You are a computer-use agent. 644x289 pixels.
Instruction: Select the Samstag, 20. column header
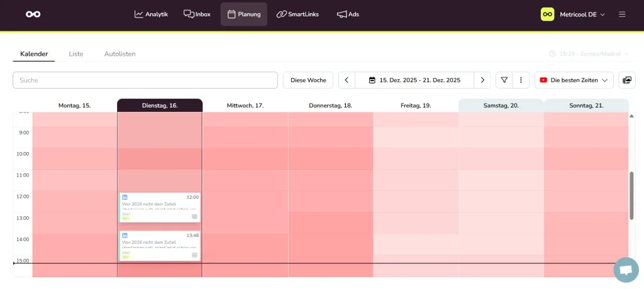click(x=501, y=106)
